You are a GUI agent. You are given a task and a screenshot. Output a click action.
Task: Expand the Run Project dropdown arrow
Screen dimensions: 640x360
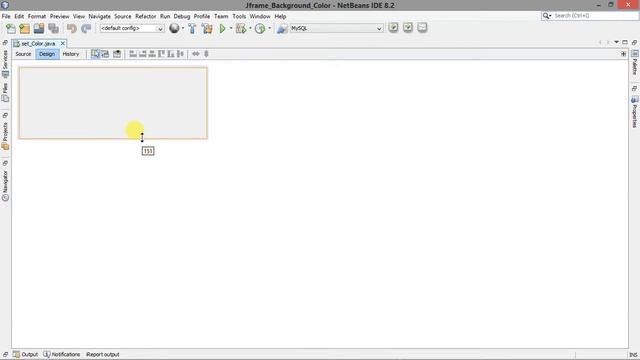pyautogui.click(x=231, y=28)
